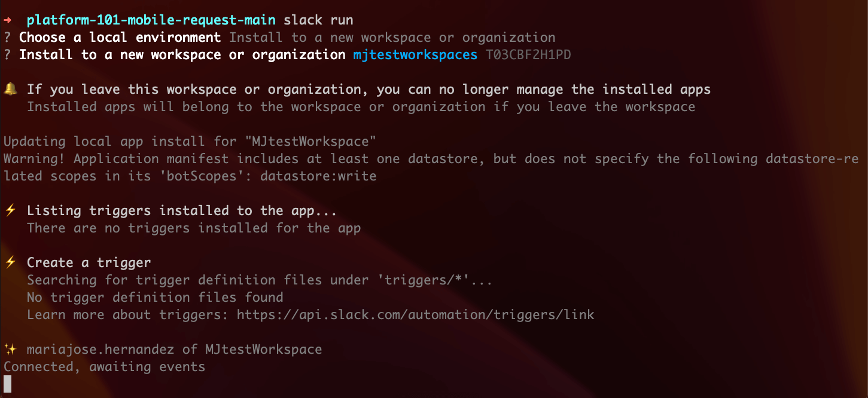Click the bell icon beside workspace warning

click(10, 90)
